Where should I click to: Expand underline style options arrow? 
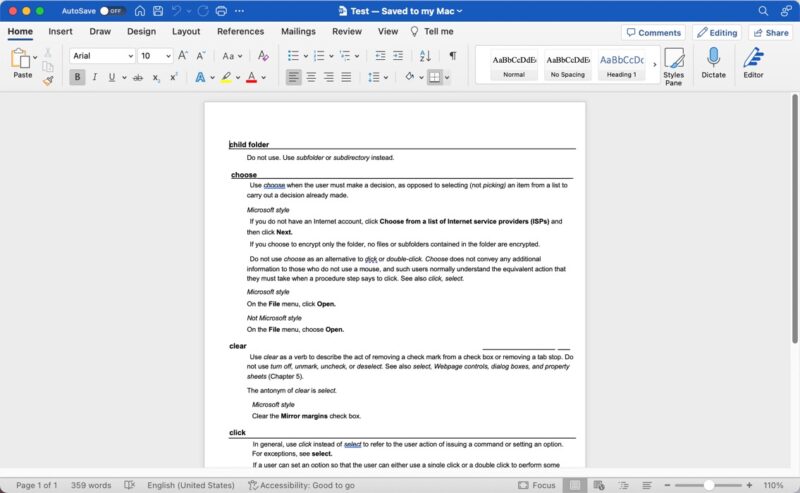(x=124, y=78)
